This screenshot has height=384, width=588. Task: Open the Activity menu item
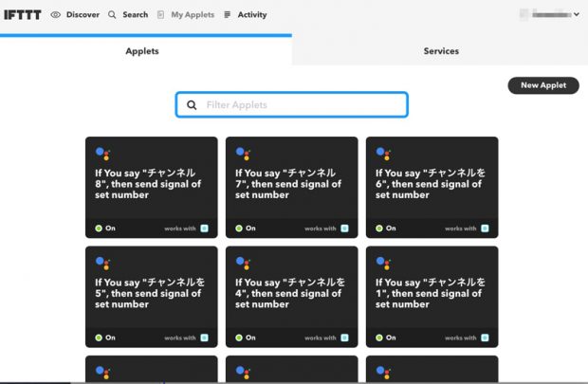[x=252, y=15]
